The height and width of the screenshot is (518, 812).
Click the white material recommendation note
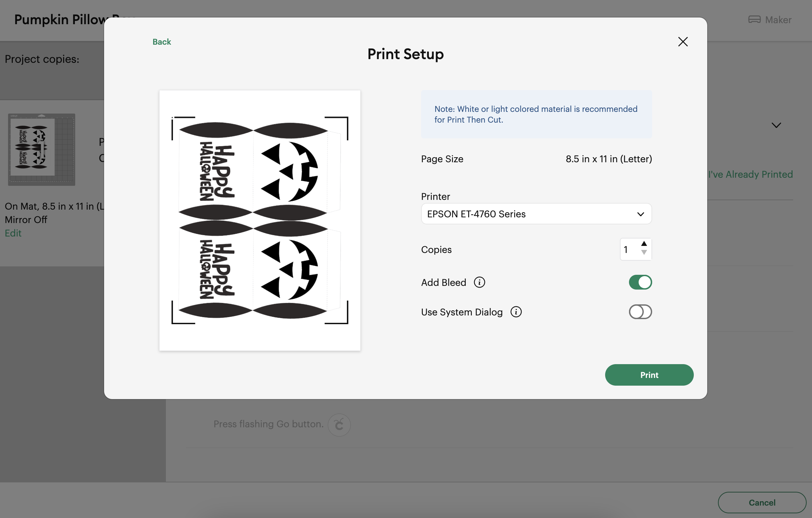click(x=536, y=114)
